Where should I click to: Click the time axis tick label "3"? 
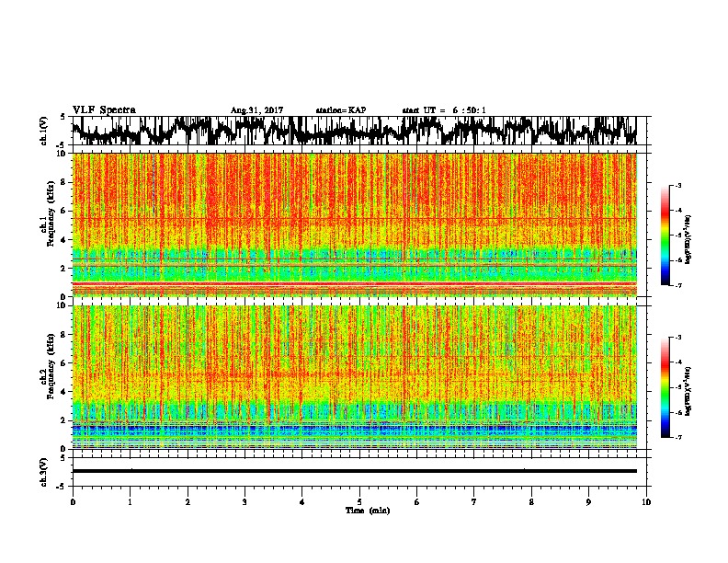pyautogui.click(x=245, y=502)
